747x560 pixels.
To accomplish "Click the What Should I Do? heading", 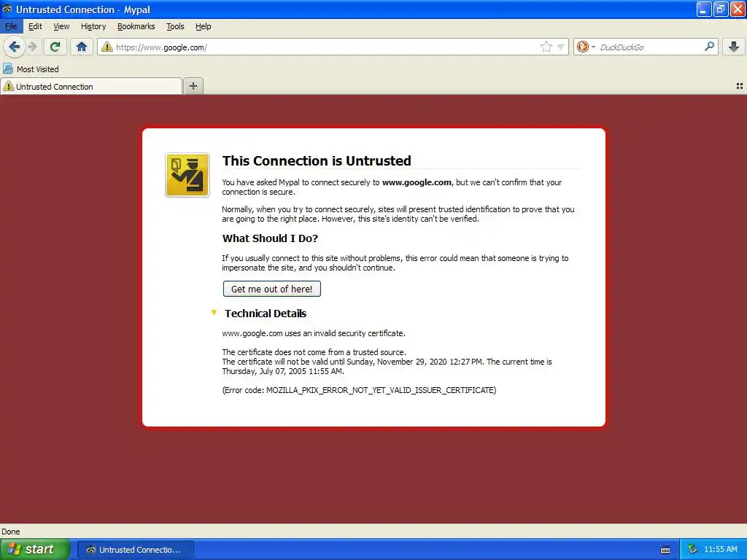I will point(270,238).
